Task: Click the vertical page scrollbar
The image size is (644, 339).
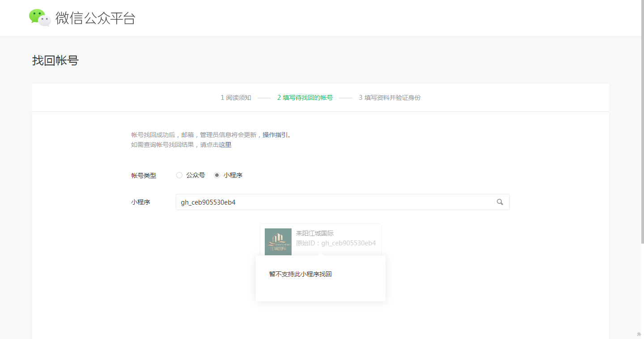Action: (642, 122)
